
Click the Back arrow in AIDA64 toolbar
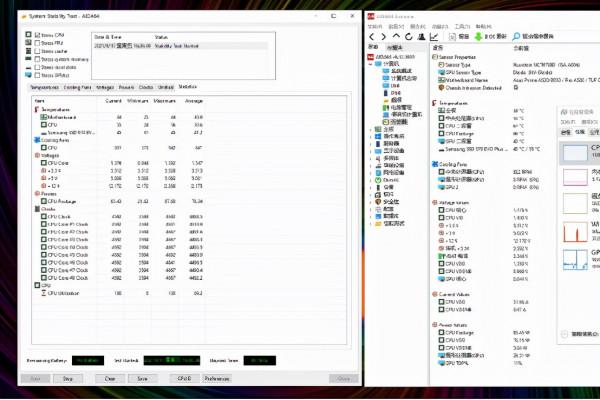pos(372,36)
